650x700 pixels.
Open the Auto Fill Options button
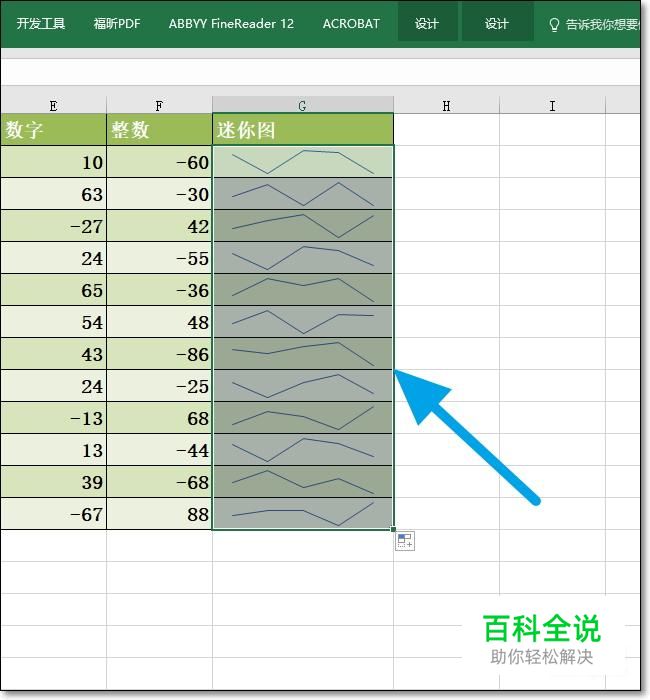405,541
